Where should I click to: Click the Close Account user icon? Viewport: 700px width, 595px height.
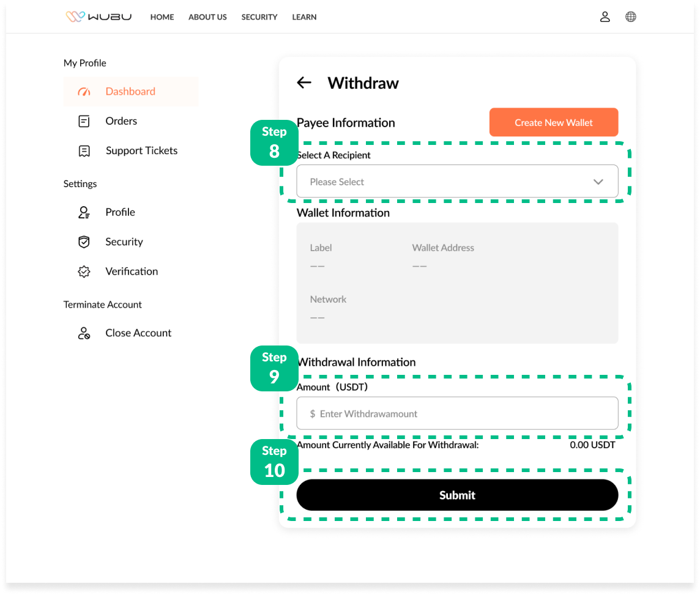pos(84,333)
